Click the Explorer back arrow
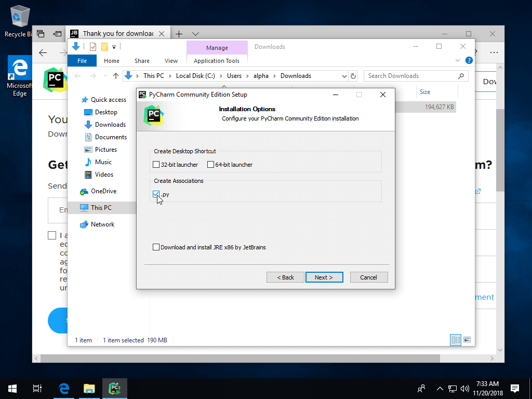 tap(78, 76)
